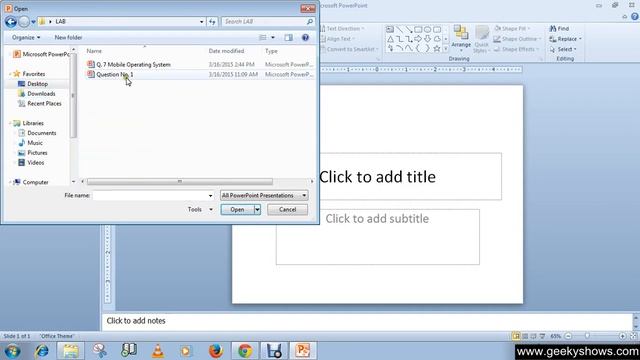Open the Replace dropdown arrow

click(580, 39)
